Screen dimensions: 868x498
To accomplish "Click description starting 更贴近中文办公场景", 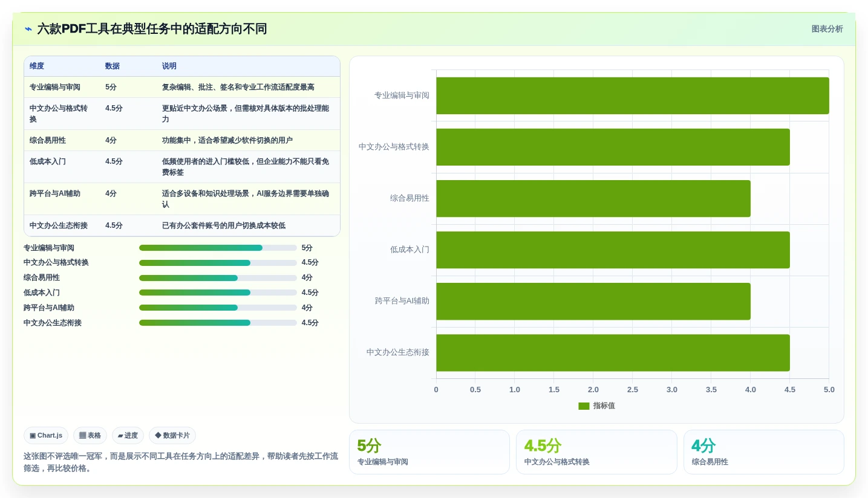I will [x=246, y=114].
